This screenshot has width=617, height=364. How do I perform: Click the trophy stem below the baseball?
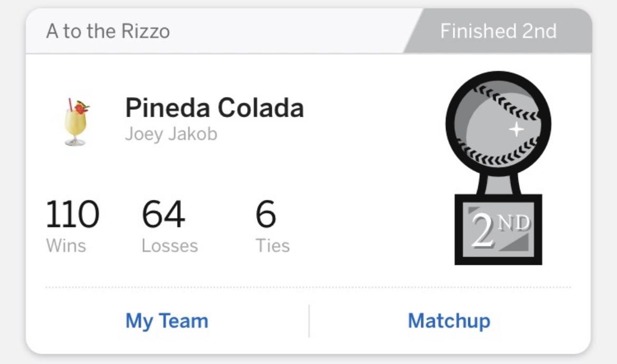point(499,184)
